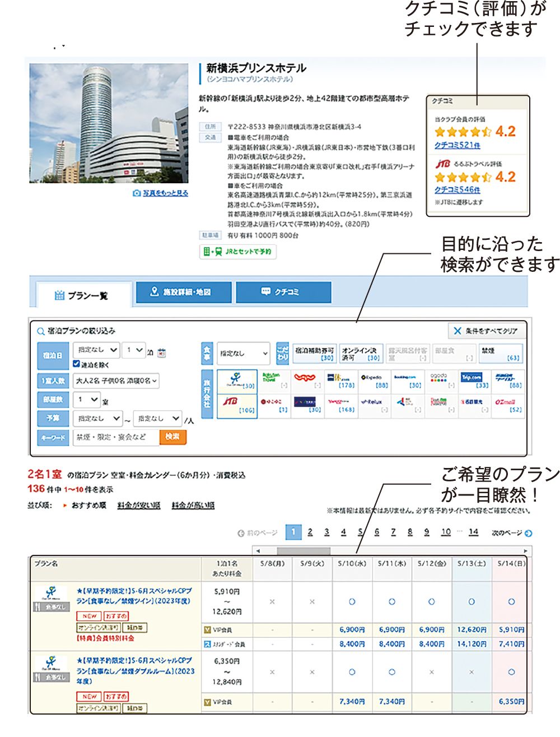This screenshot has height=737, width=560.
Task: Click the hotel building photo
Action: (x=109, y=123)
